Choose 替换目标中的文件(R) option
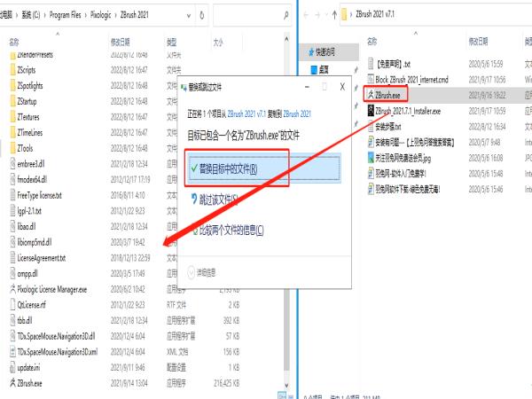This screenshot has width=532, height=399. (x=264, y=168)
